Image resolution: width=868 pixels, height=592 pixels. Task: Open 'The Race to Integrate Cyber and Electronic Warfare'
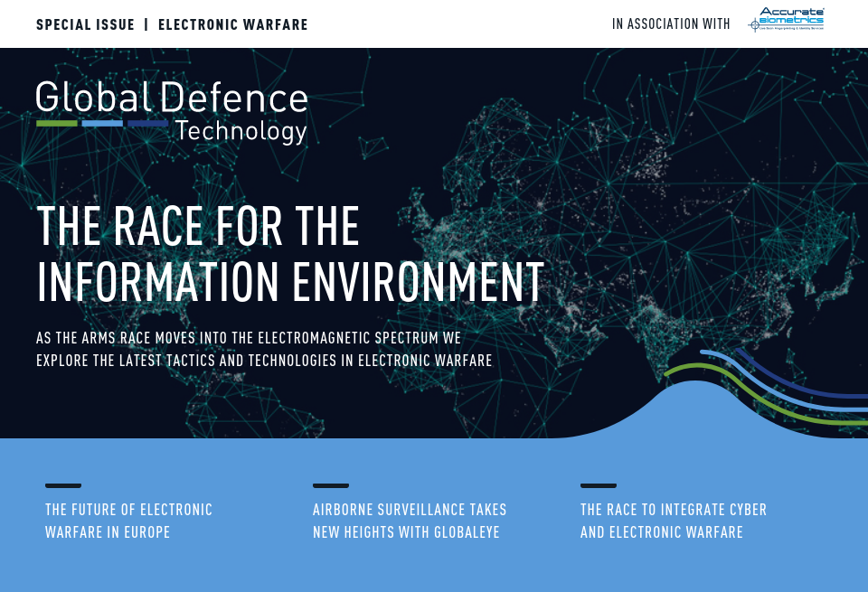click(673, 521)
